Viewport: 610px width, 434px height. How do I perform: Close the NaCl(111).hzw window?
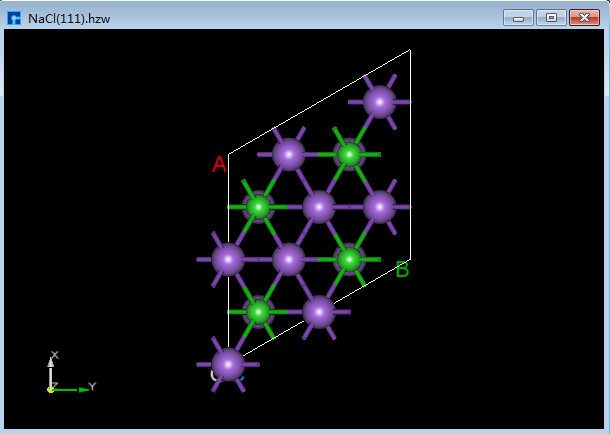pyautogui.click(x=584, y=18)
